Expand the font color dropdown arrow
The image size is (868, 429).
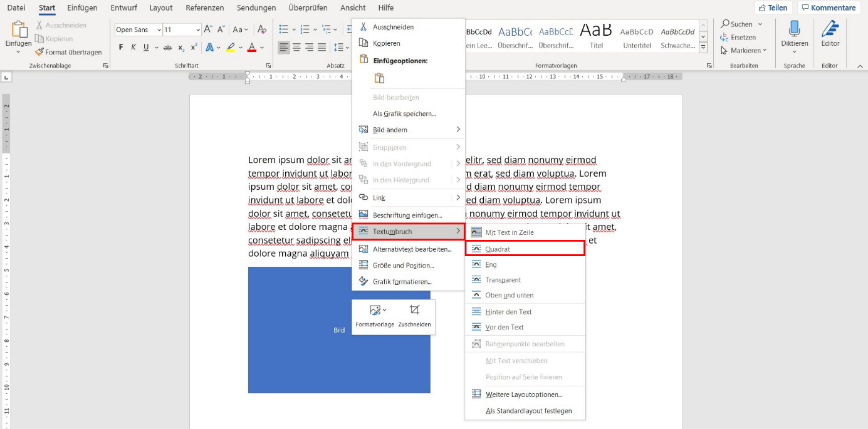click(261, 48)
